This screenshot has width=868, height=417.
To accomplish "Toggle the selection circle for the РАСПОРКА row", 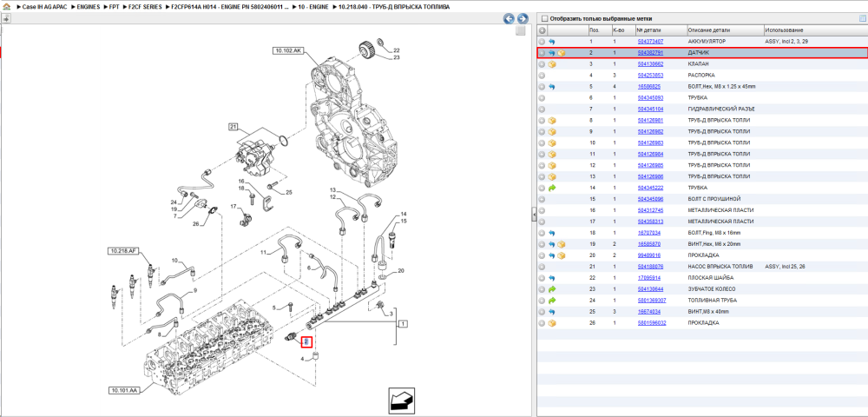I will click(542, 76).
